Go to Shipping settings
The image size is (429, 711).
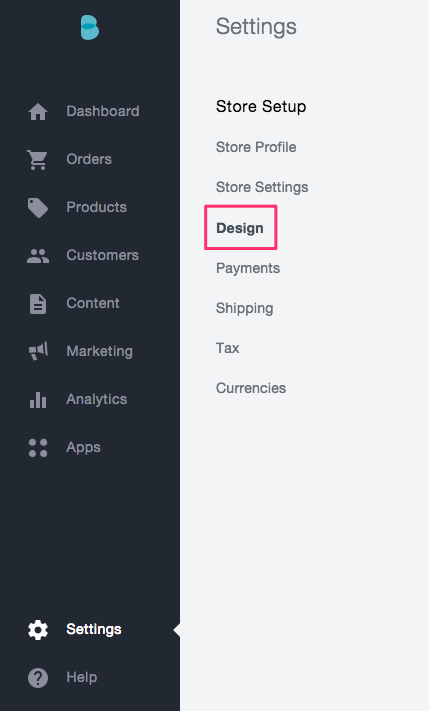point(245,308)
